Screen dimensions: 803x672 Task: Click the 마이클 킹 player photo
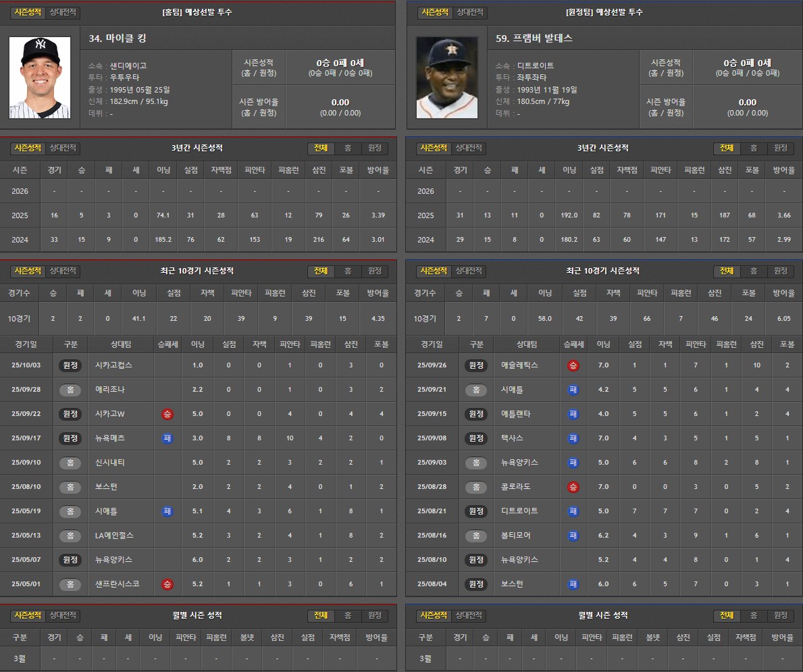click(40, 78)
